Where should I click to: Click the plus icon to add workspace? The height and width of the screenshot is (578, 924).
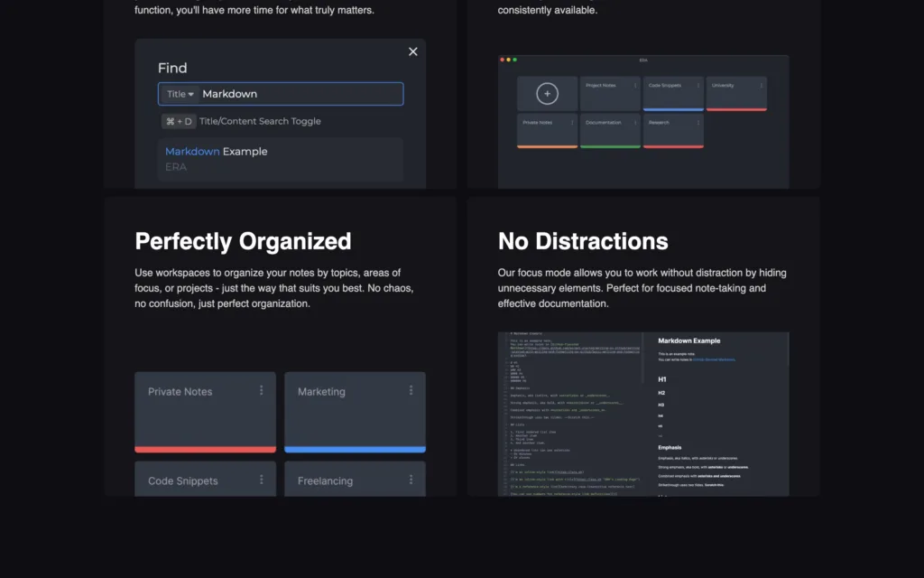[547, 94]
